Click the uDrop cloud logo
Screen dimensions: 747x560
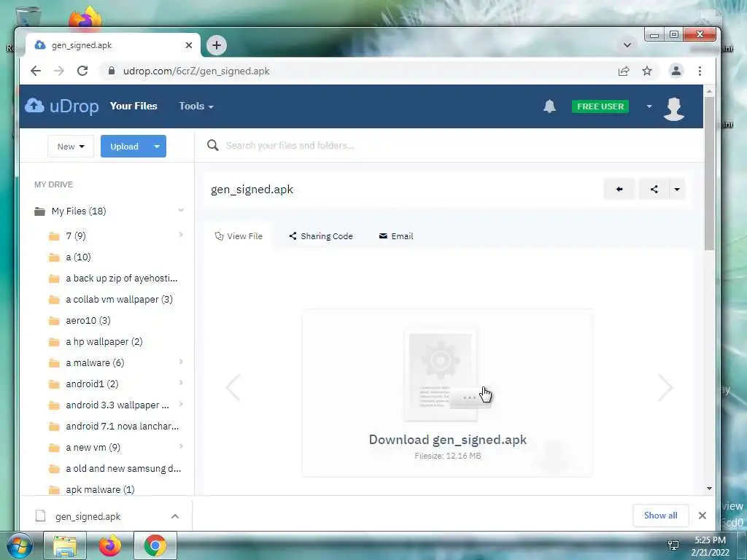pos(61,106)
